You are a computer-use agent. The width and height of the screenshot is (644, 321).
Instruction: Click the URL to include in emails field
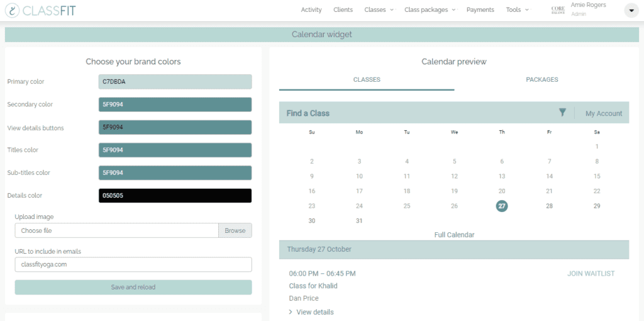click(x=133, y=264)
